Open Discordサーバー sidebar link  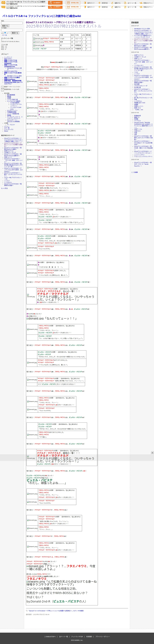[x=13, y=121]
